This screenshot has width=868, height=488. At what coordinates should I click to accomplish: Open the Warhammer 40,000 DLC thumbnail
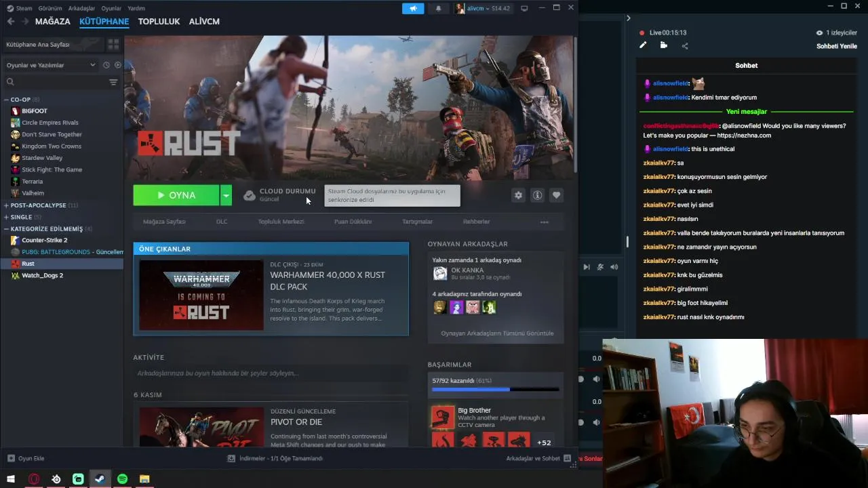201,296
